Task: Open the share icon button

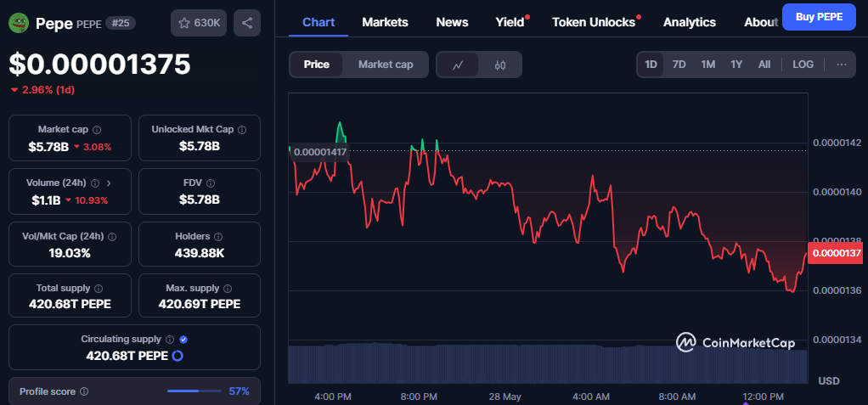Action: click(x=247, y=23)
